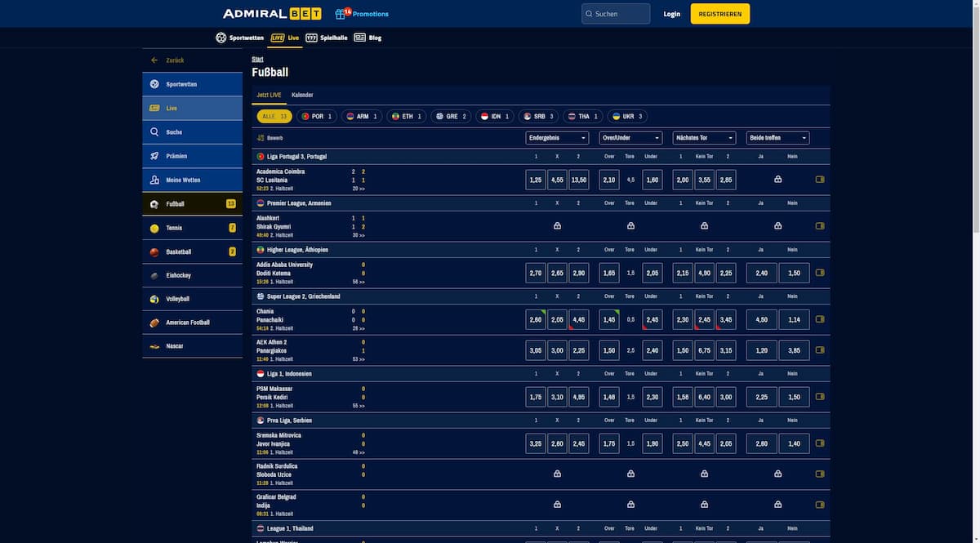Open match details icon for Addis Ababa University row

point(820,273)
